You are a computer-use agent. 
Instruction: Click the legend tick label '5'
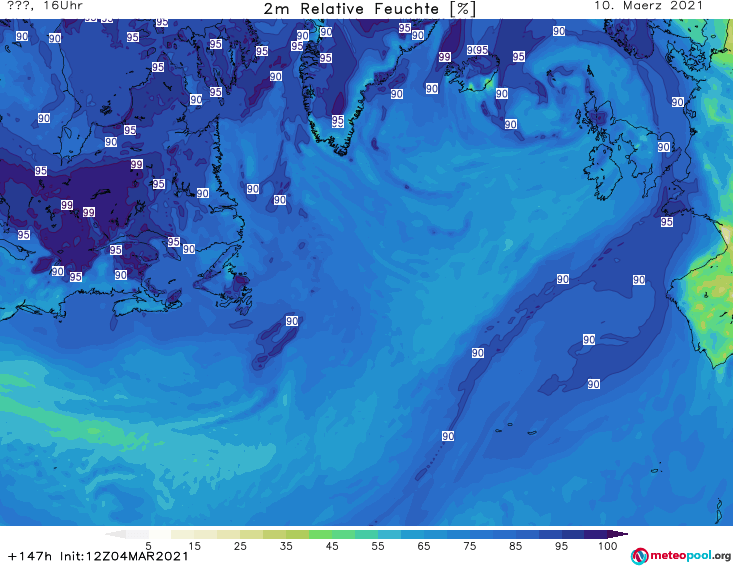tap(148, 546)
